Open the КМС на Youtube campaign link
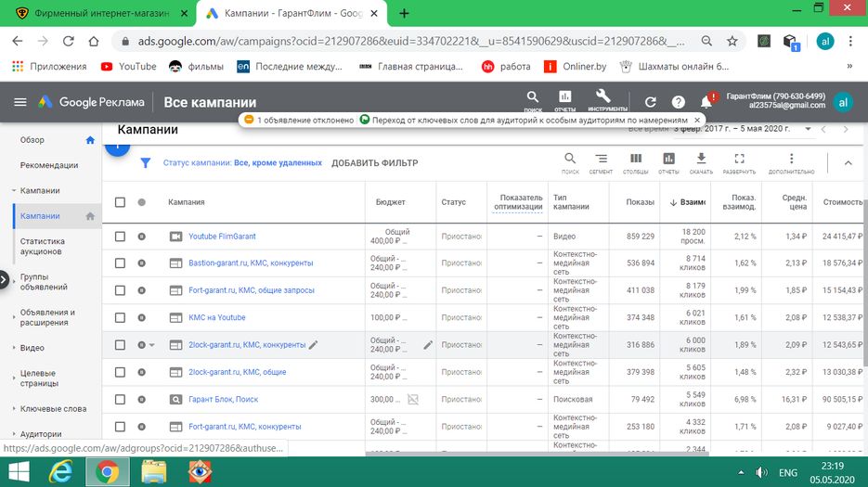Image resolution: width=868 pixels, height=487 pixels. [216, 317]
